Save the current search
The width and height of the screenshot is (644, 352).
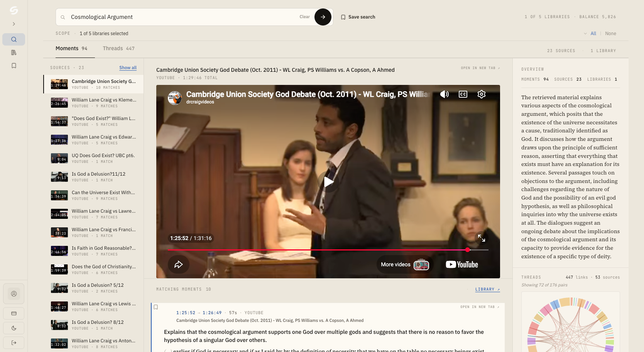coord(358,17)
